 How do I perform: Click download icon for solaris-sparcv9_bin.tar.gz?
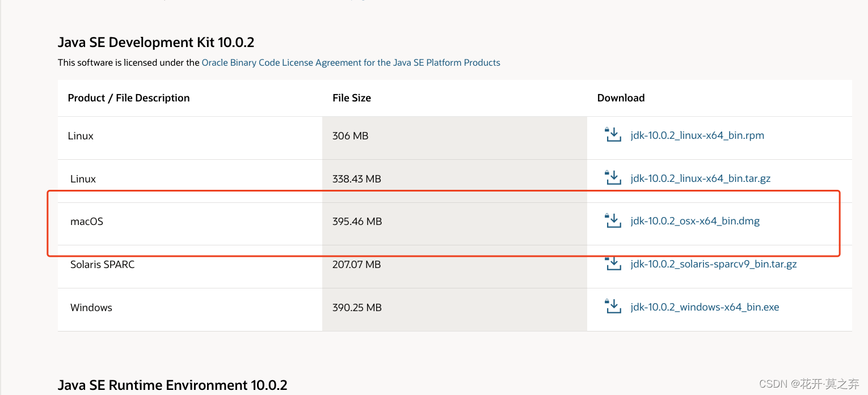(613, 264)
